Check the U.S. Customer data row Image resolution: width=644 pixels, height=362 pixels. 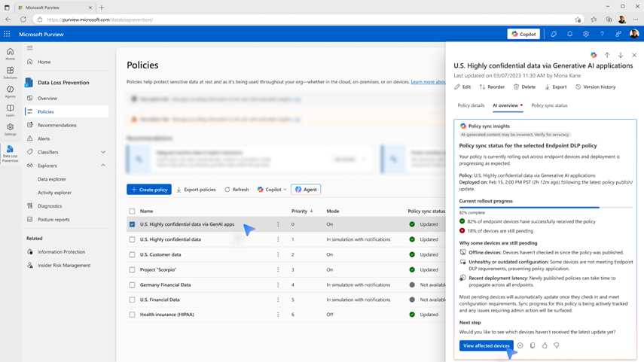132,254
